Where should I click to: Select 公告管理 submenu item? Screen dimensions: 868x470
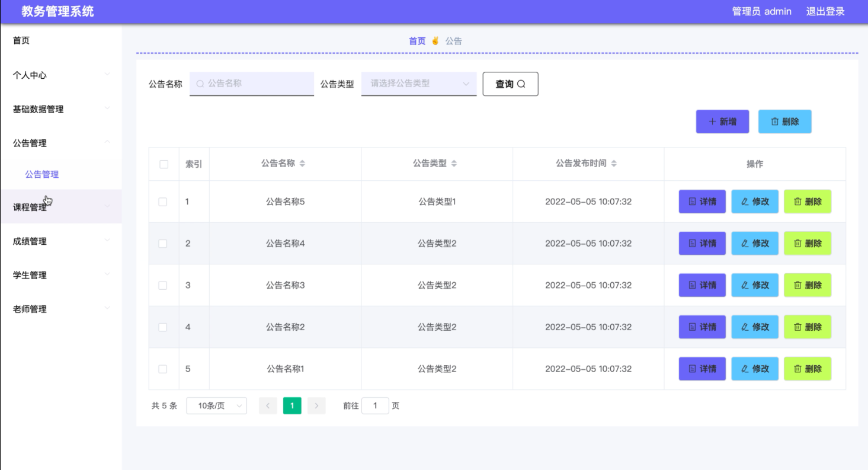pos(42,174)
